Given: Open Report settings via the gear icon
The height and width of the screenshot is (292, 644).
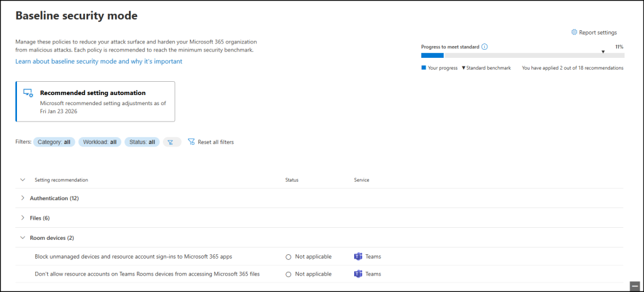Looking at the screenshot, I should [574, 33].
